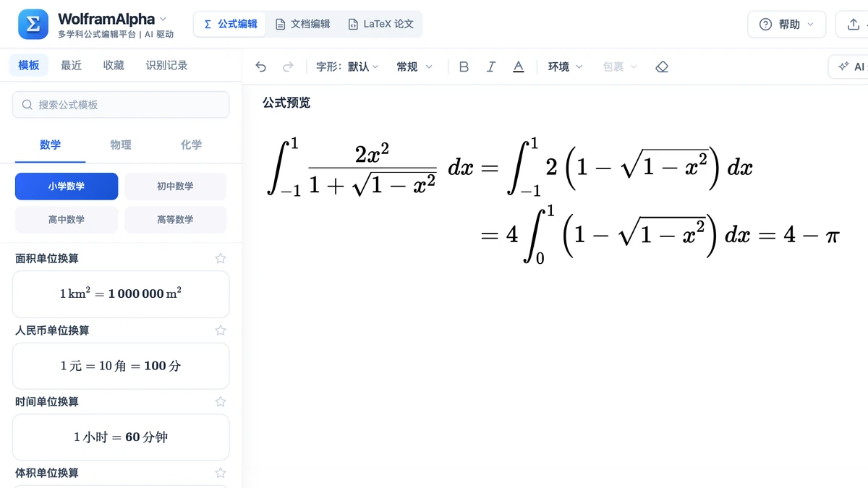The width and height of the screenshot is (868, 488).
Task: Open the 环境 environment dropdown
Action: (x=565, y=67)
